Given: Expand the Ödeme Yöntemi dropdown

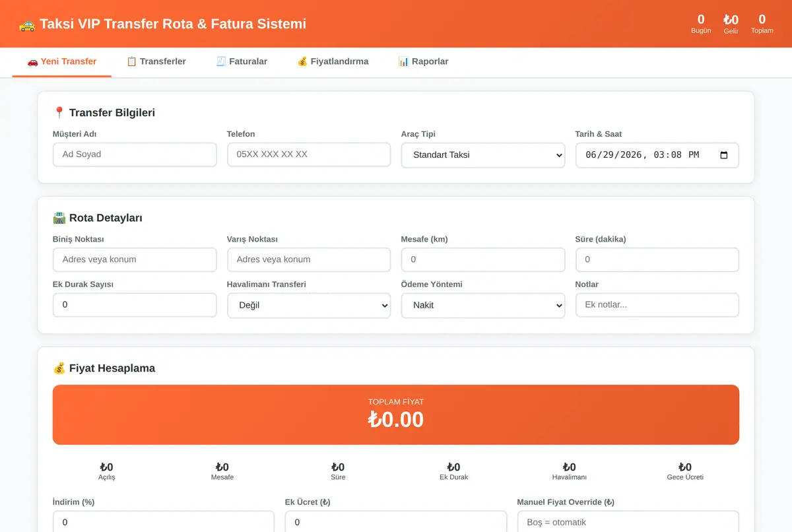Looking at the screenshot, I should click(x=483, y=306).
